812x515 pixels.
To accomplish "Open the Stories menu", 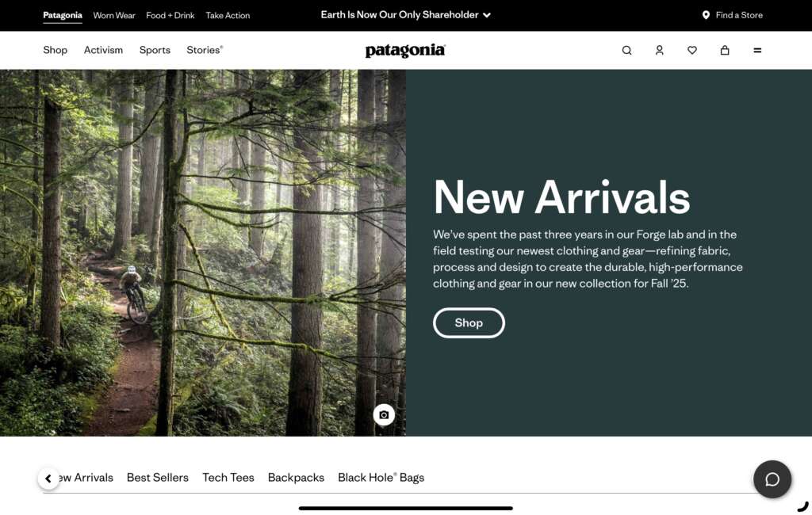I will [x=205, y=50].
